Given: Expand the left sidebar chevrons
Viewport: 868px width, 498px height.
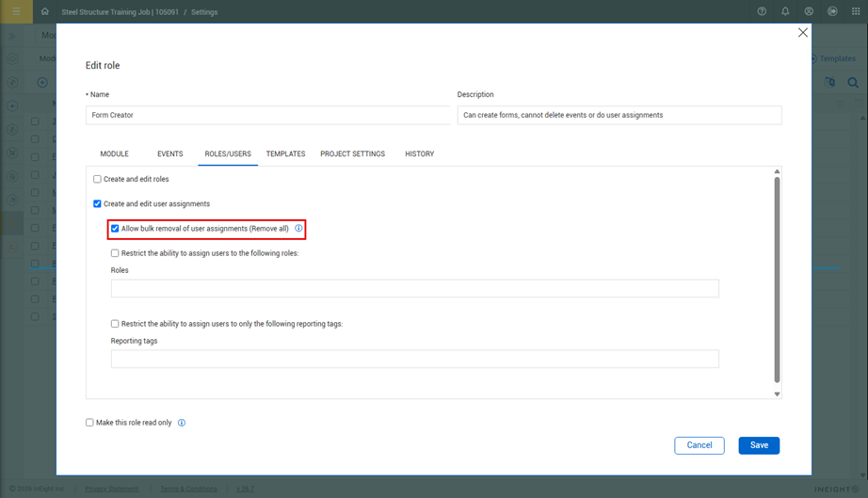Looking at the screenshot, I should tap(12, 36).
